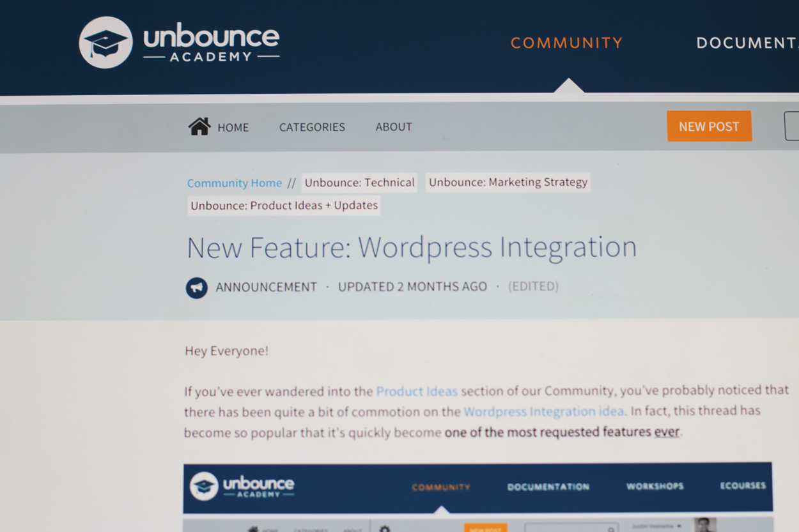Follow the Wordpress Integration idea link
Viewport: 799px width, 532px height.
coord(544,411)
